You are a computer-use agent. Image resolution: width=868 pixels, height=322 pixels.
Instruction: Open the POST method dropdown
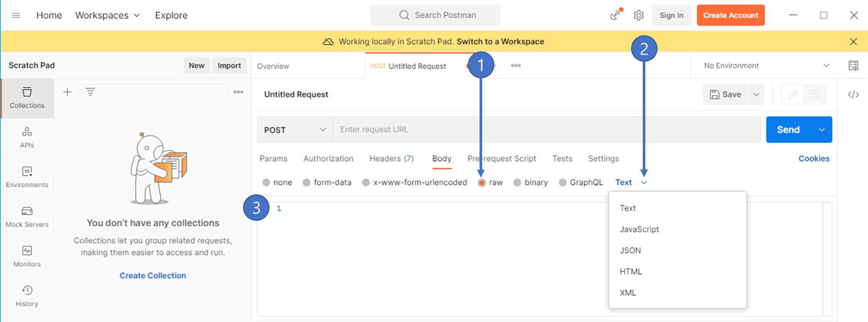point(295,129)
